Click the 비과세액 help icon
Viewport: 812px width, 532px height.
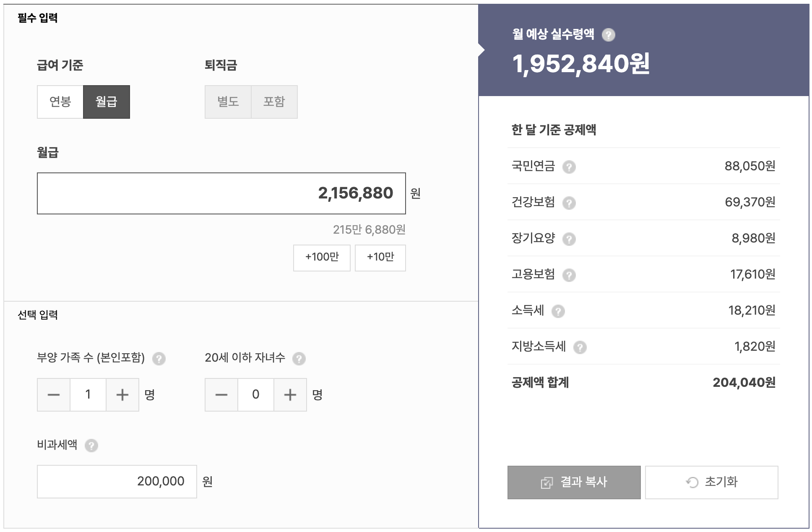click(x=91, y=446)
